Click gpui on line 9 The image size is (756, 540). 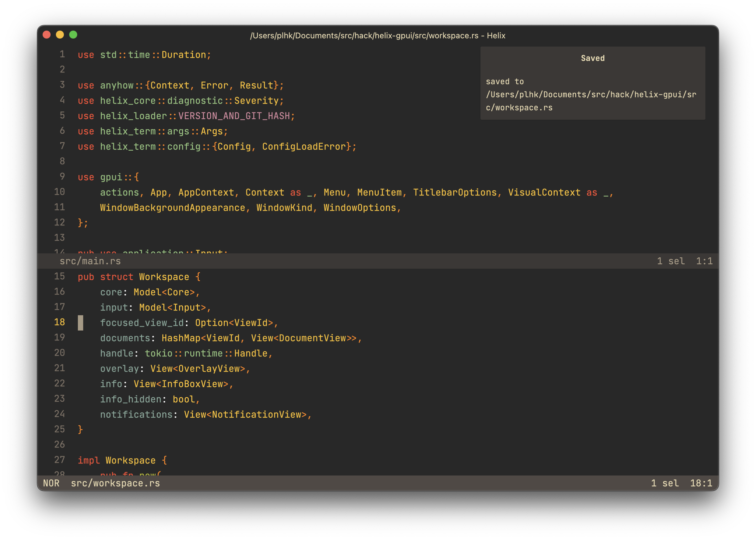pyautogui.click(x=111, y=177)
